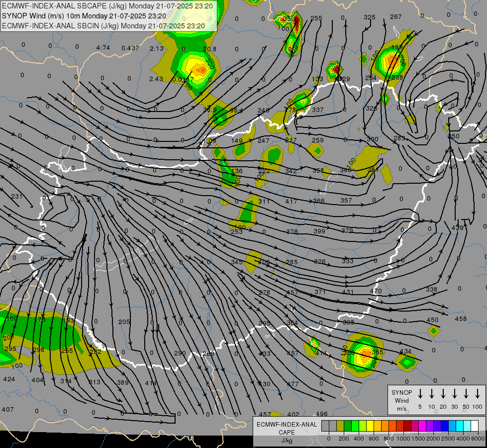Click the 1500 tick label on the CAPE scale
487x448 pixels.
click(418, 439)
